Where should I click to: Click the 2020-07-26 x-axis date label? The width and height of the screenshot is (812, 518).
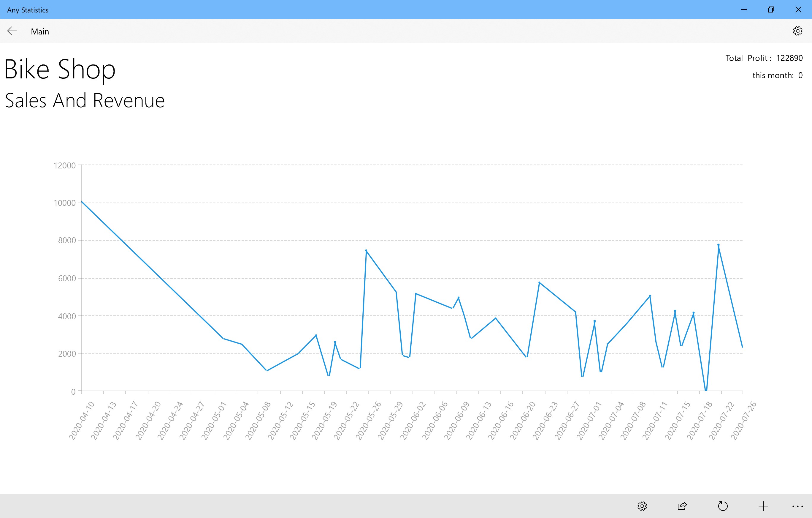[x=743, y=421]
